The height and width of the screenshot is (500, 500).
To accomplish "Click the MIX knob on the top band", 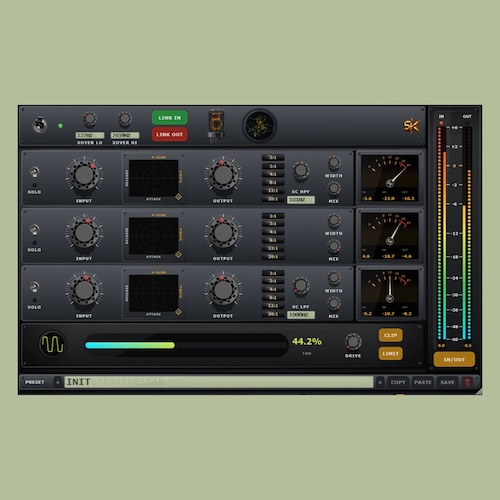I will pyautogui.click(x=334, y=188).
